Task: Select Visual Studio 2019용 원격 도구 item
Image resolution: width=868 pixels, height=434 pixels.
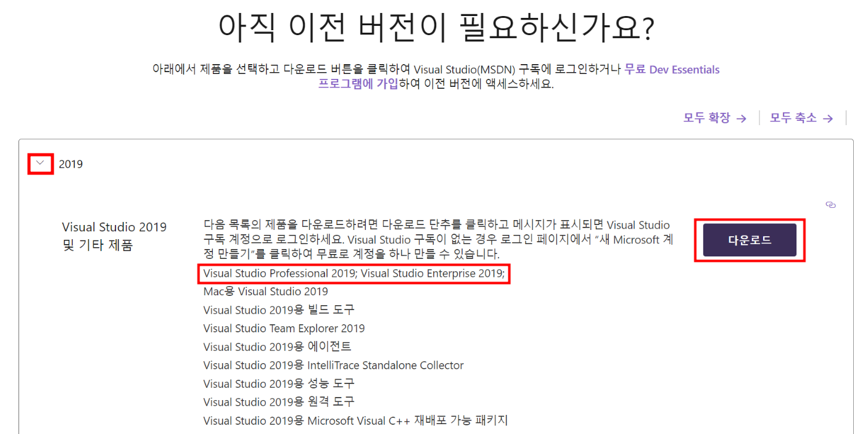Action: (279, 403)
